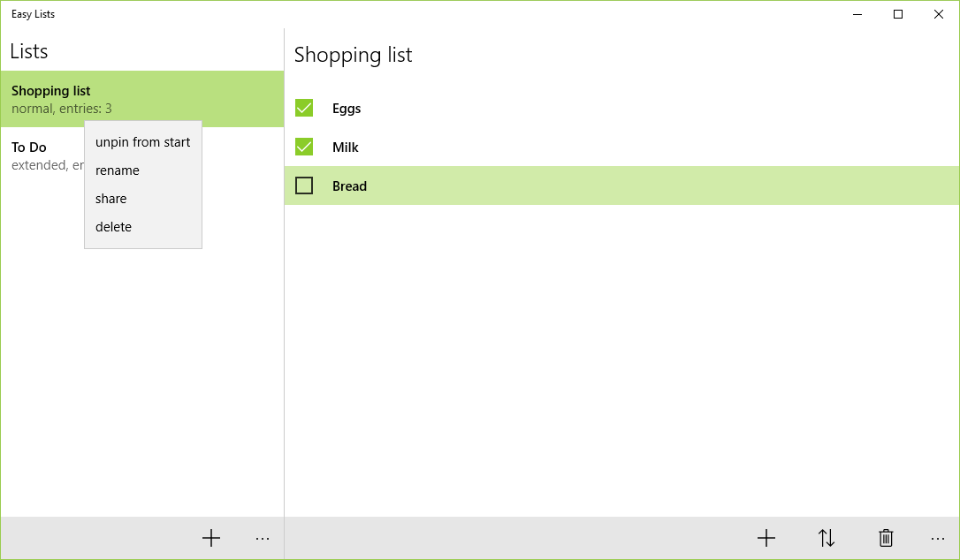This screenshot has height=560, width=960.
Task: Click the sort entries arrows icon
Action: [x=827, y=538]
